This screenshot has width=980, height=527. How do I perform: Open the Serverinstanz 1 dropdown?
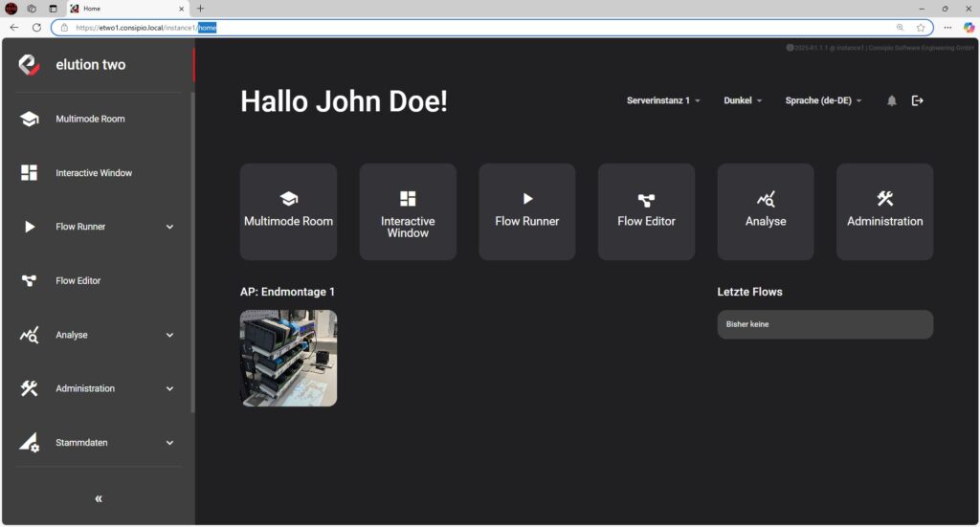[663, 100]
